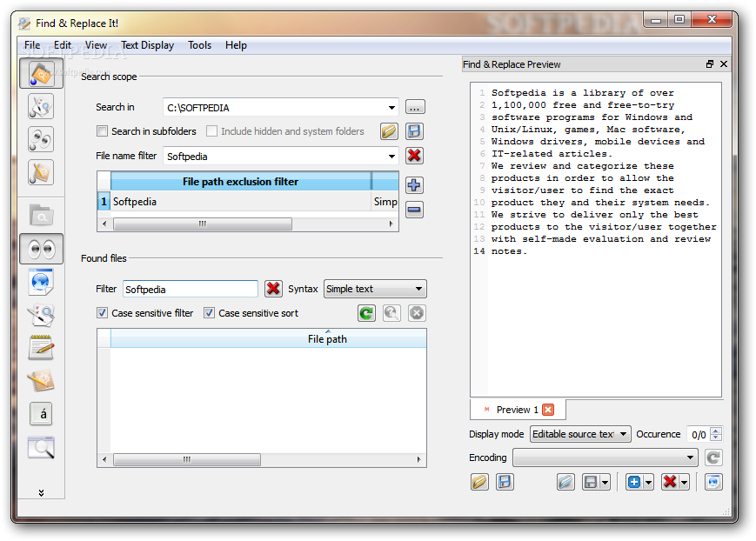Save preview with floppy icon at bottom left
The height and width of the screenshot is (541, 756).
pyautogui.click(x=505, y=482)
